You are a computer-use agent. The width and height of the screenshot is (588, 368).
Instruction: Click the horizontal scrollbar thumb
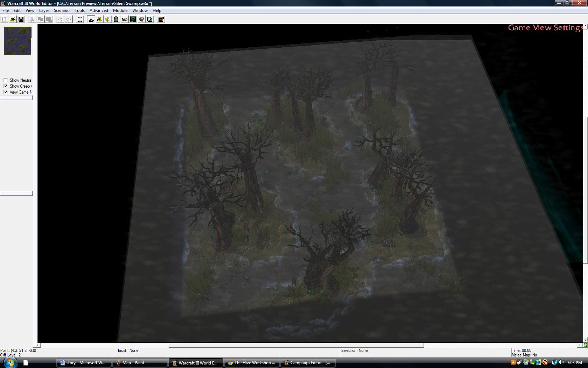(296, 345)
